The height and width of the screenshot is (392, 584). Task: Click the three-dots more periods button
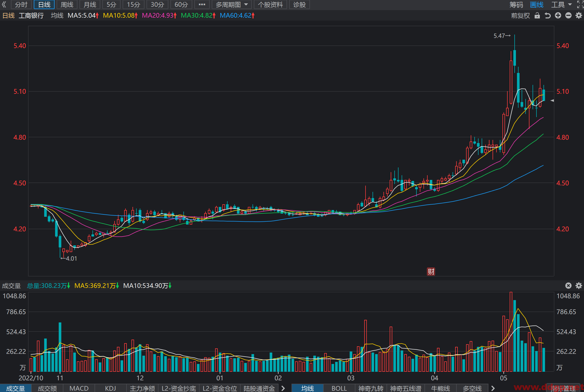[x=202, y=4]
